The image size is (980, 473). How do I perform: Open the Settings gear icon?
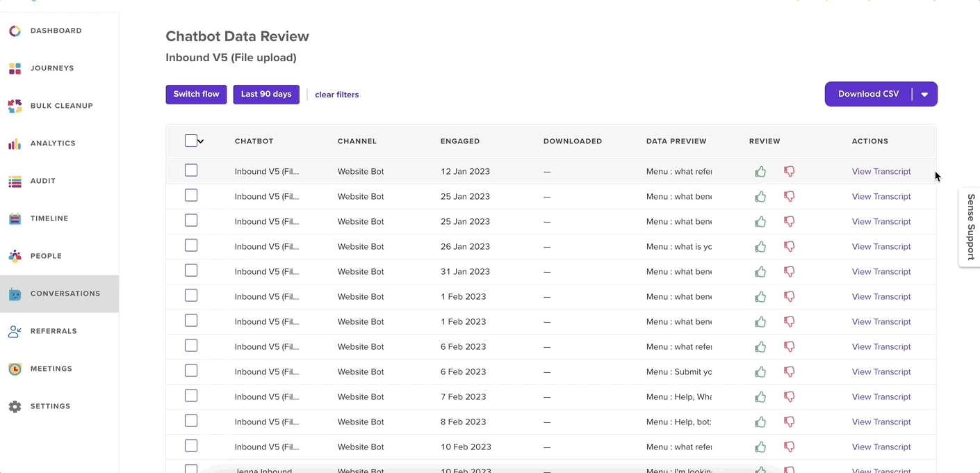coord(15,406)
